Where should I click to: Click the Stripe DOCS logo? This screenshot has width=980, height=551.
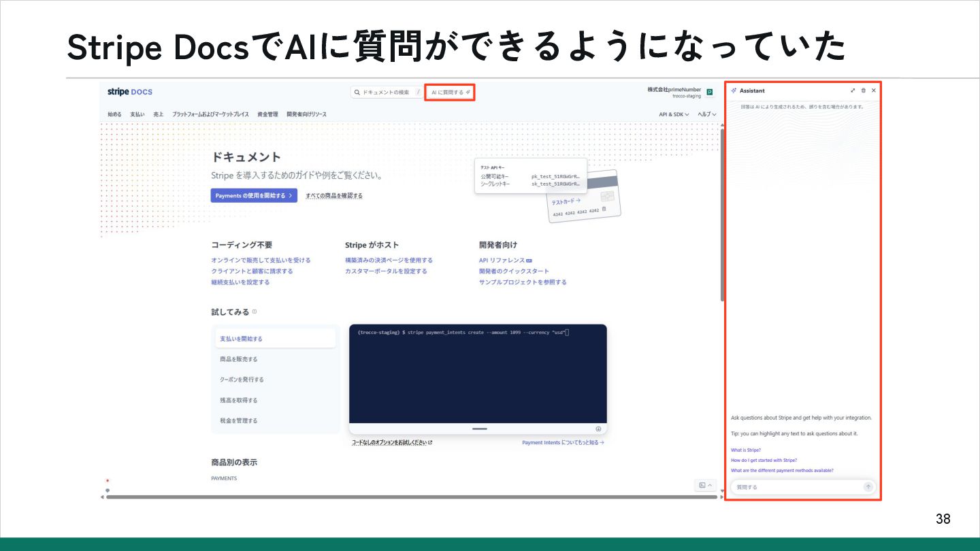tap(130, 92)
